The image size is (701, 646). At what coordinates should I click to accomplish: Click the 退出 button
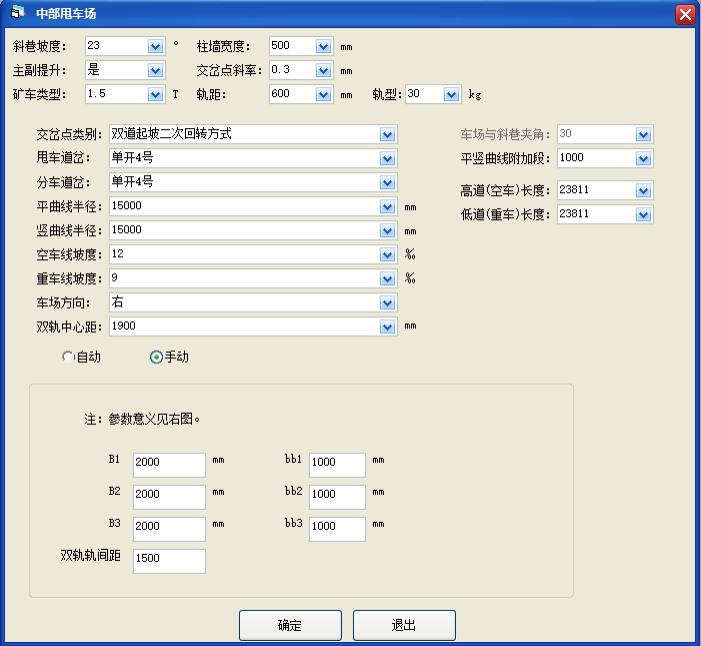pos(404,625)
